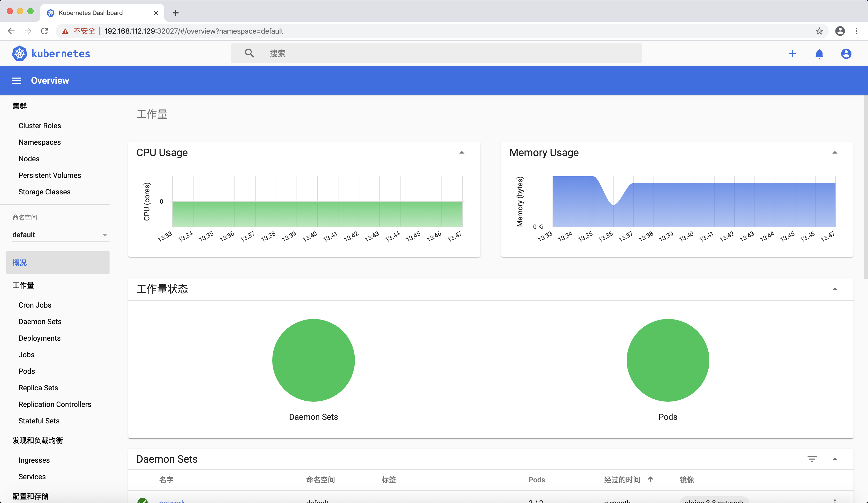This screenshot has width=868, height=503.
Task: Collapse the Daemon Sets table
Action: point(835,459)
